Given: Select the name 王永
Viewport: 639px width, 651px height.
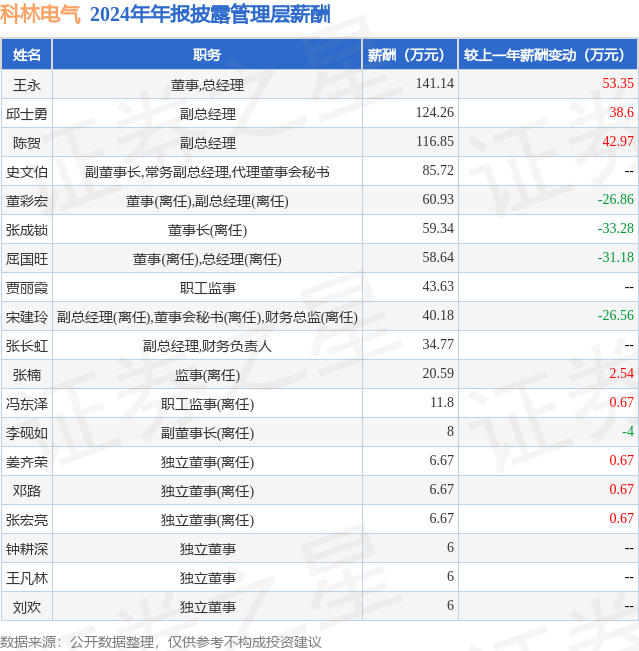Looking at the screenshot, I should (27, 85).
